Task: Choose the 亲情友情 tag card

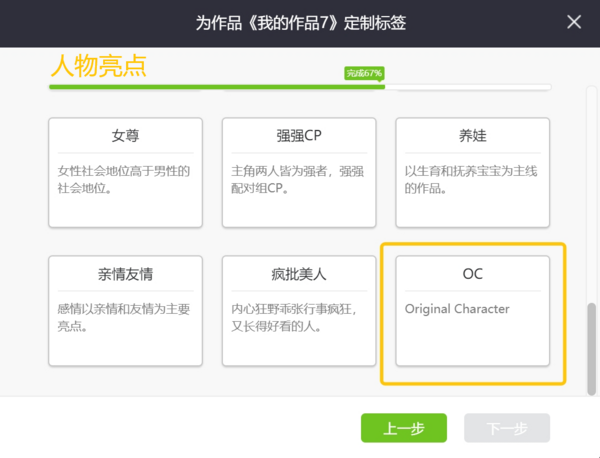Action: tap(125, 310)
